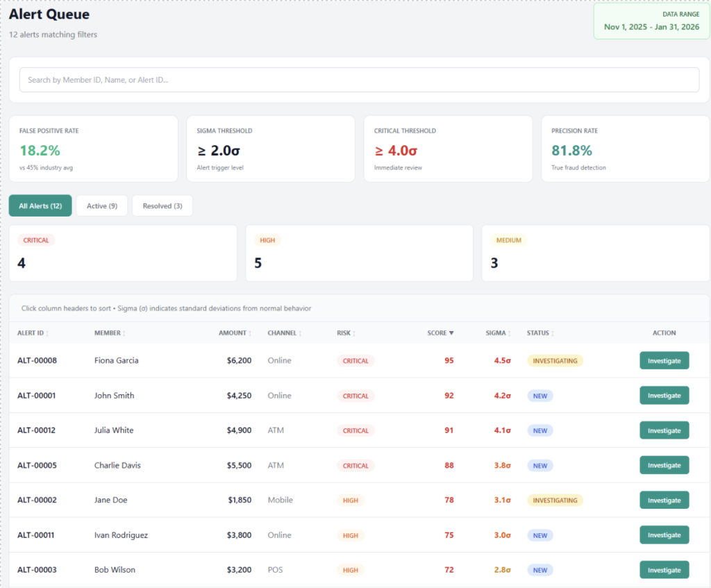The image size is (711, 588).
Task: Sort table by Status column
Action: point(540,333)
